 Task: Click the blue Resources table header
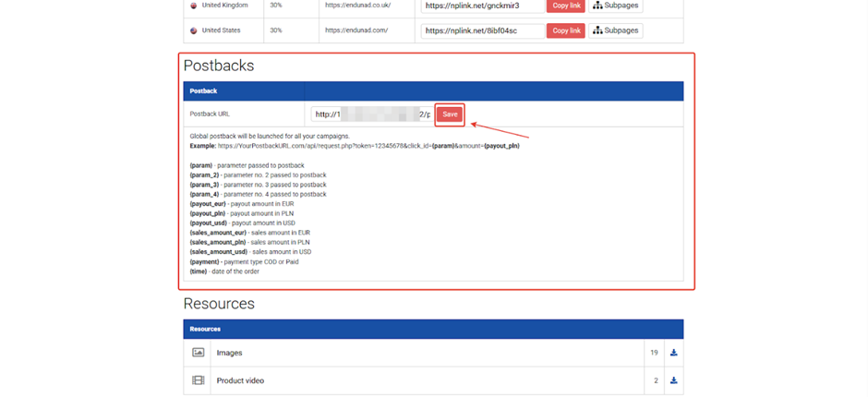click(x=433, y=329)
